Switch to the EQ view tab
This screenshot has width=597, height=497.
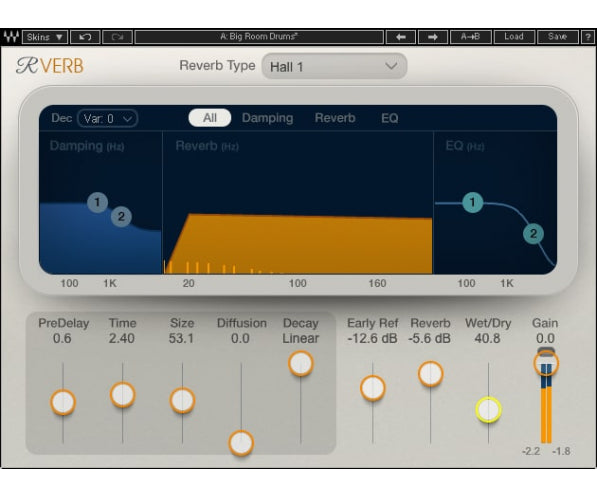[389, 118]
